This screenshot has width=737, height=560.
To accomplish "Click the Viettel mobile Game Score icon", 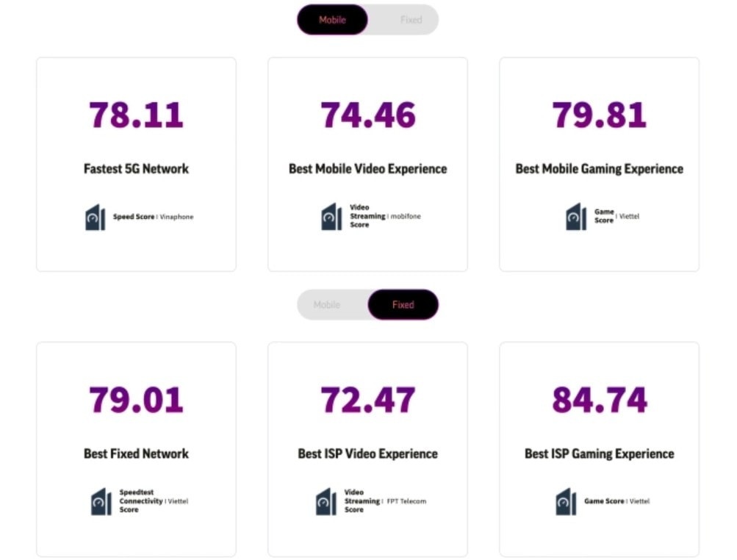I will [576, 217].
